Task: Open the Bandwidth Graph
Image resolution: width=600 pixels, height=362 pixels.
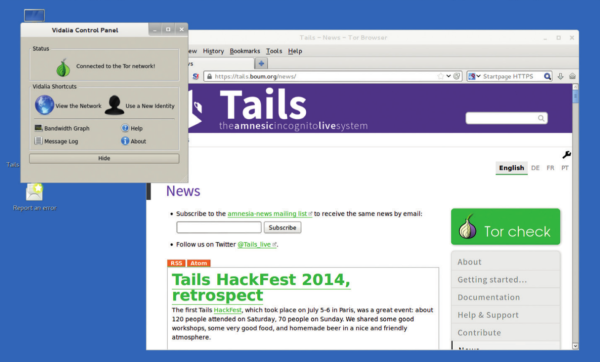Action: (62, 128)
